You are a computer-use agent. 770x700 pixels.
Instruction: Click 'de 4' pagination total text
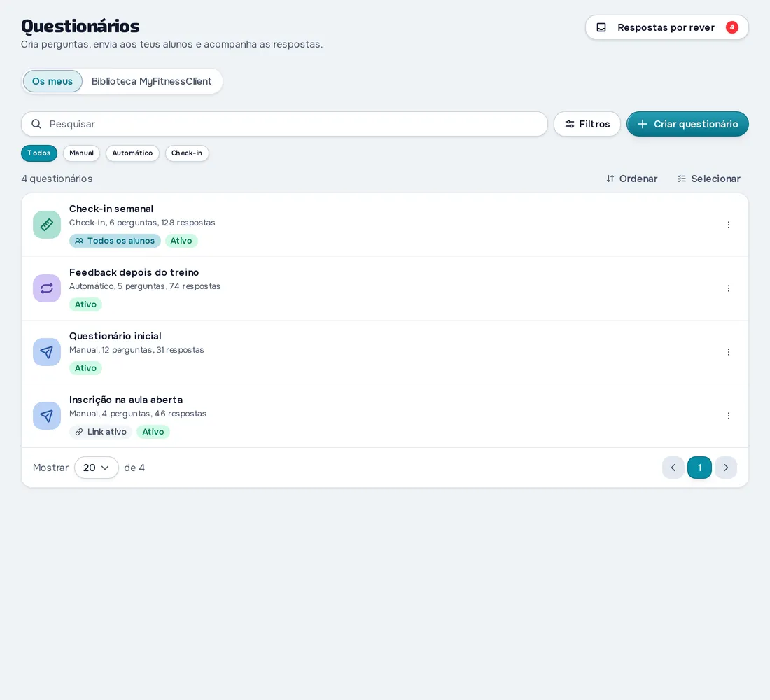coord(134,468)
